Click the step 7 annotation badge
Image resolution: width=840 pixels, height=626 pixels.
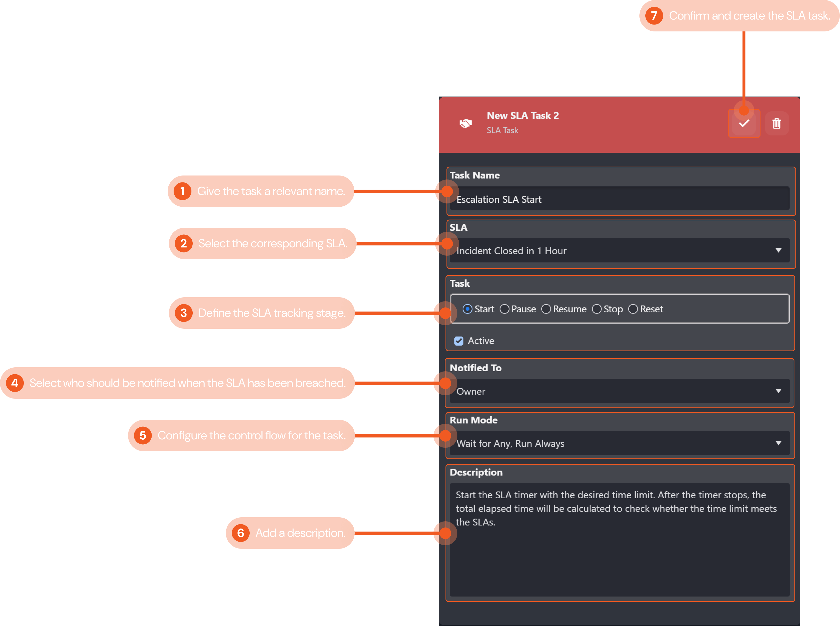(654, 16)
